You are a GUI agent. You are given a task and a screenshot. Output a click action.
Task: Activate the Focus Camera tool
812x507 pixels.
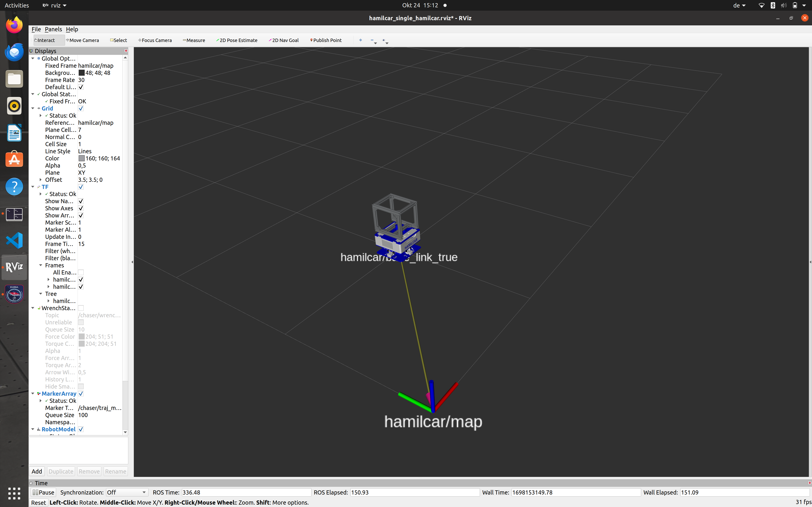(155, 40)
